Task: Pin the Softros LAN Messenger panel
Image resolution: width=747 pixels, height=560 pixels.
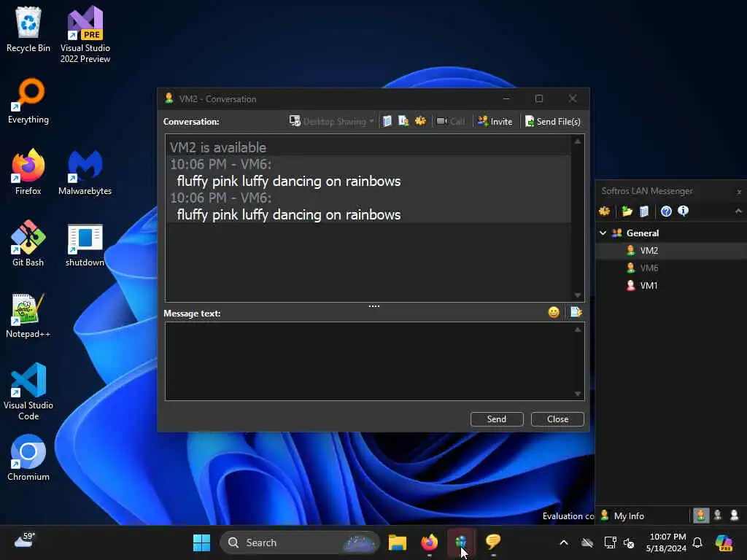Action: click(x=739, y=192)
